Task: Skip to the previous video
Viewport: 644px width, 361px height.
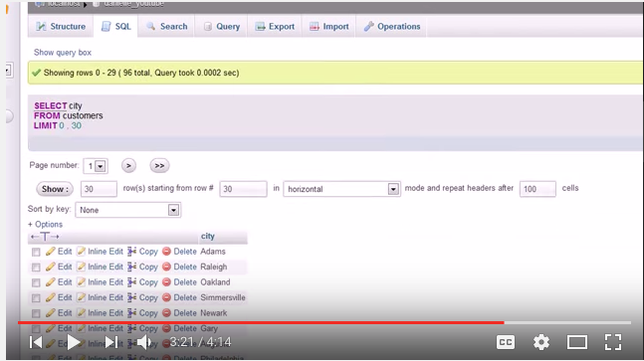Action: [36, 342]
